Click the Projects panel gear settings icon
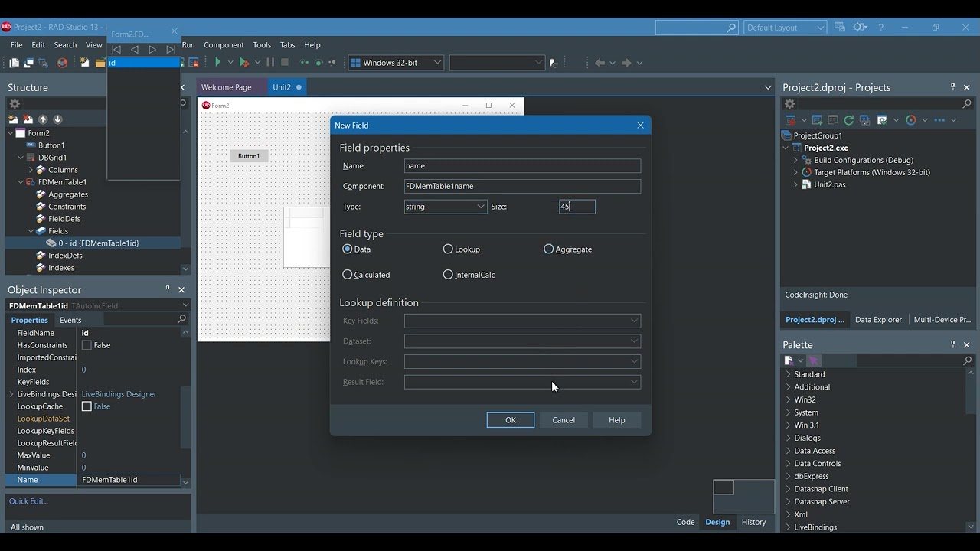Screen dimensions: 980x551 (790, 104)
